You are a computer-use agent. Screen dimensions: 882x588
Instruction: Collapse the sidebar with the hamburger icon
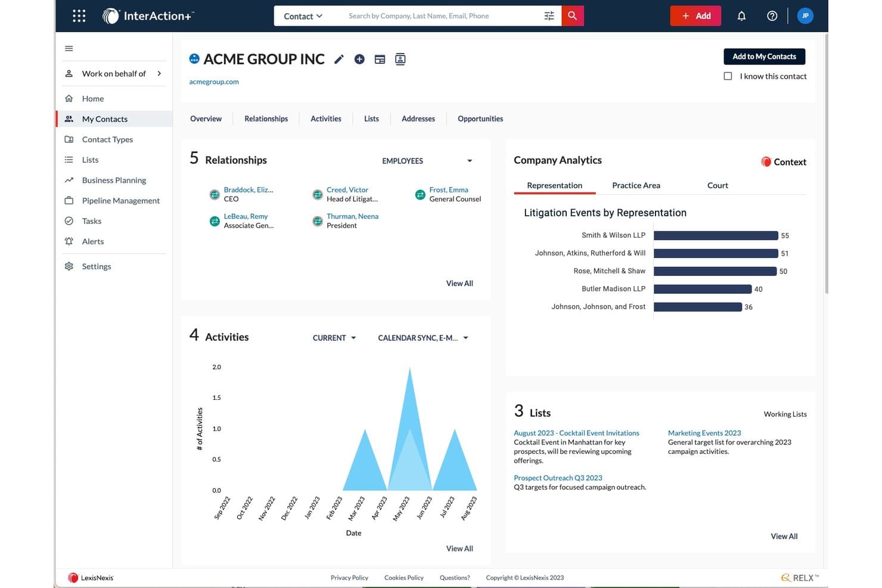click(x=69, y=48)
